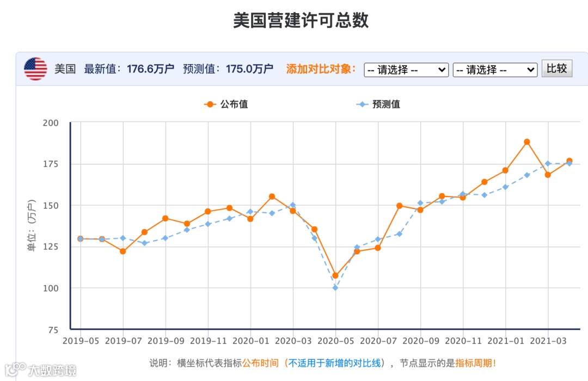Click the 比较 button
Viewport: 588px width, 381px height.
[x=557, y=69]
